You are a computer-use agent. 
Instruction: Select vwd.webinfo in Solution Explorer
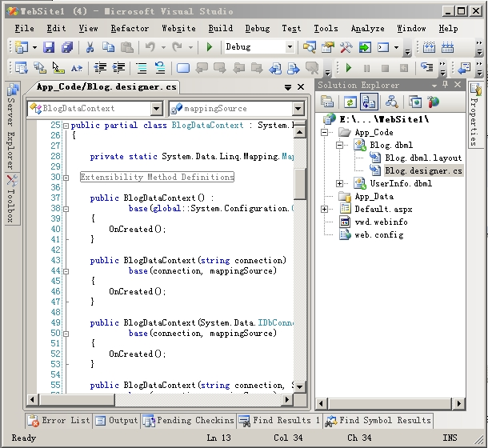[381, 222]
